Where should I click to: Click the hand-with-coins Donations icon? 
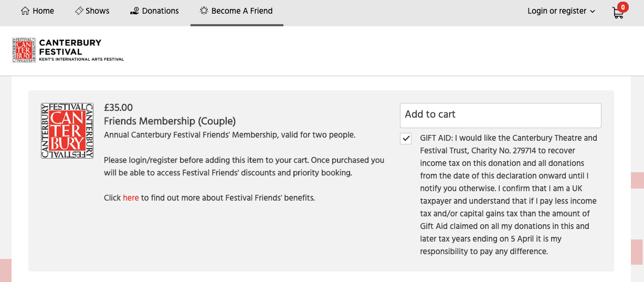pyautogui.click(x=134, y=11)
